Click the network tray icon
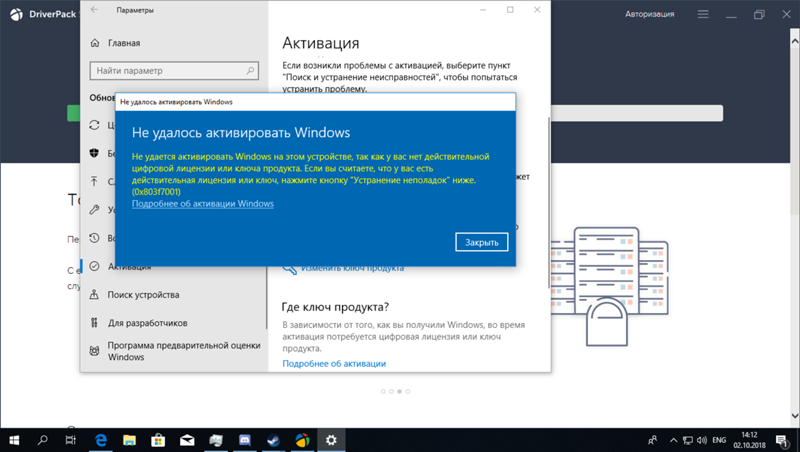 pos(688,440)
